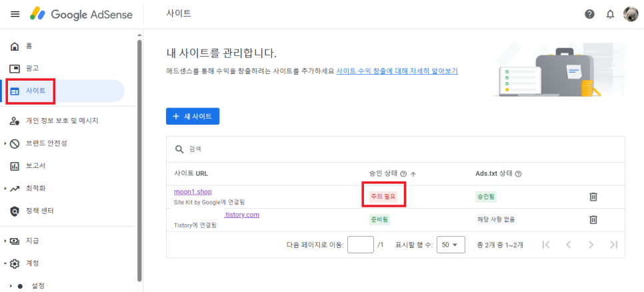The height and width of the screenshot is (292, 644).
Task: Click the 승인 상태 sort arrow
Action: 413,174
